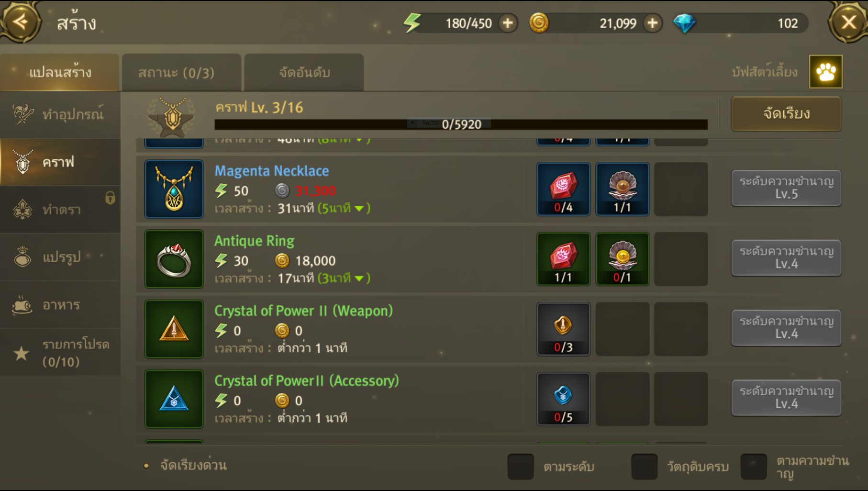Open the จัดอันดับ tab
The width and height of the screenshot is (868, 491).
point(304,72)
